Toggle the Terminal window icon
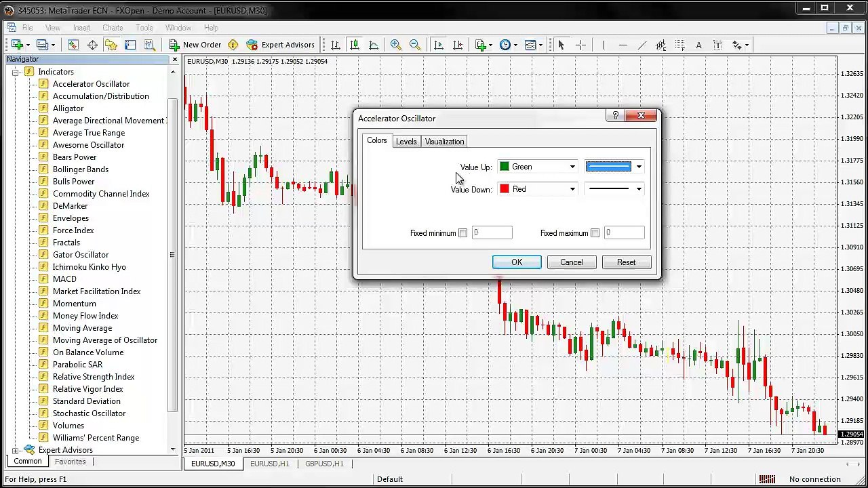The height and width of the screenshot is (488, 868). pos(130,45)
